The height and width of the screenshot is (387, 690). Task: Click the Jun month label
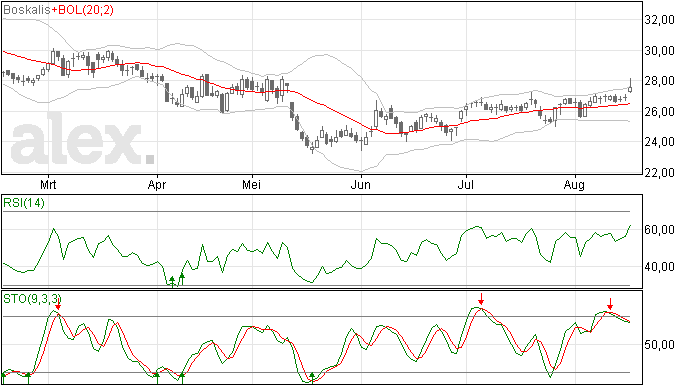(x=360, y=184)
